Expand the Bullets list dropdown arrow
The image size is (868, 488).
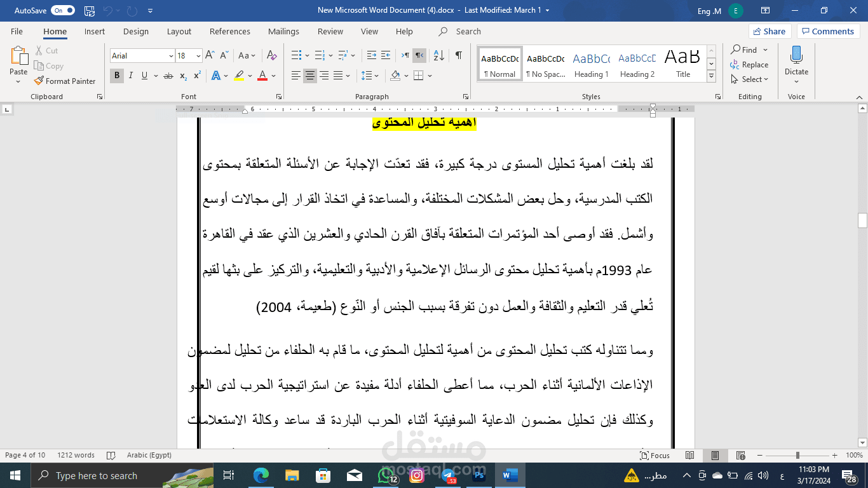point(308,56)
